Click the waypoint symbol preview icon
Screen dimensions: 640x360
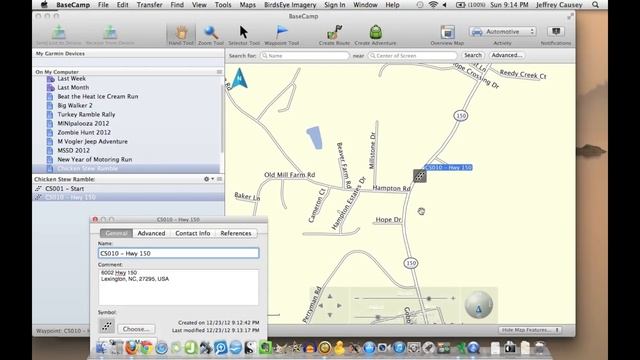click(x=107, y=326)
